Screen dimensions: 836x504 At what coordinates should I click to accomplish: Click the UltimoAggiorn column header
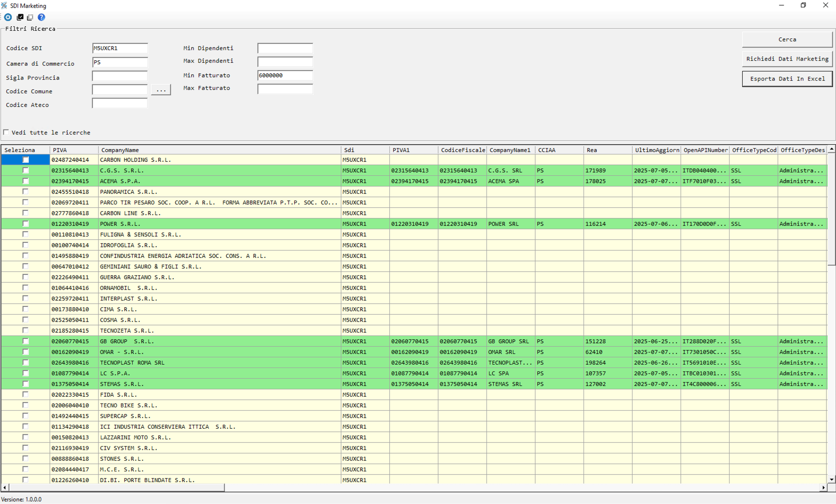point(656,150)
